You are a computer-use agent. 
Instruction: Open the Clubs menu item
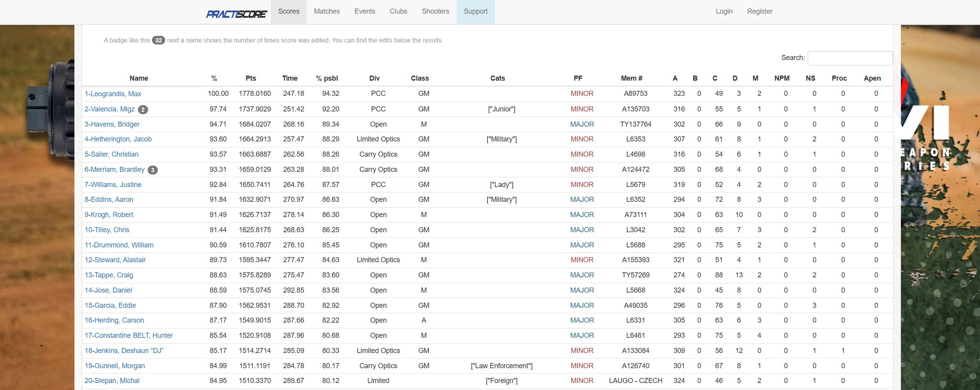[x=399, y=12]
